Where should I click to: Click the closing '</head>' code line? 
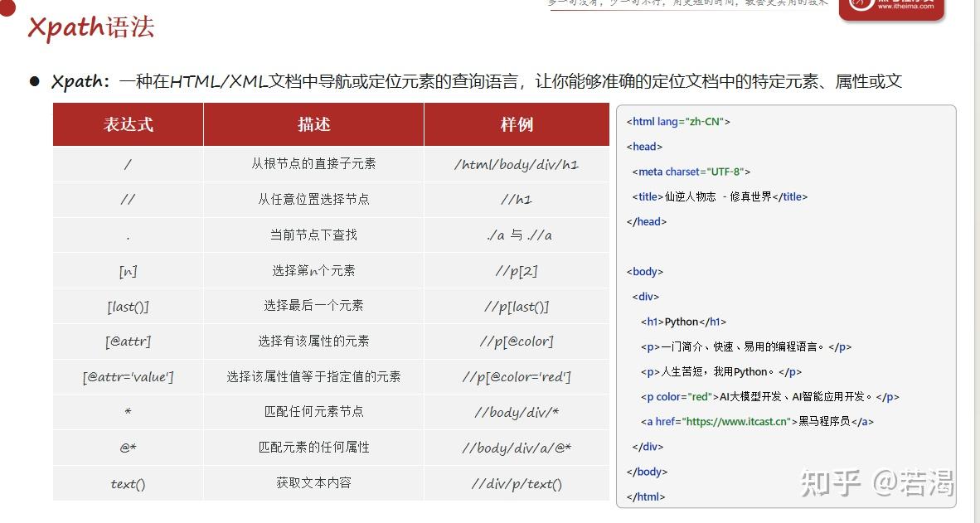click(646, 222)
